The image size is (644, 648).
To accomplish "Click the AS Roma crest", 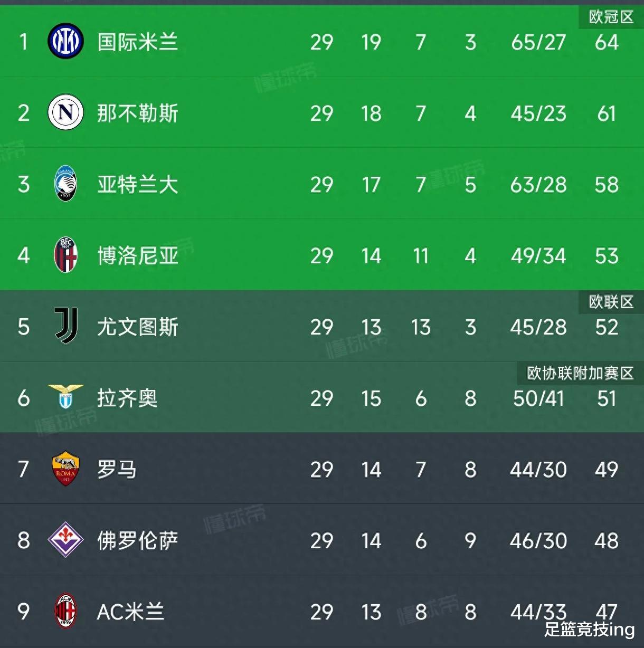I will tap(66, 469).
